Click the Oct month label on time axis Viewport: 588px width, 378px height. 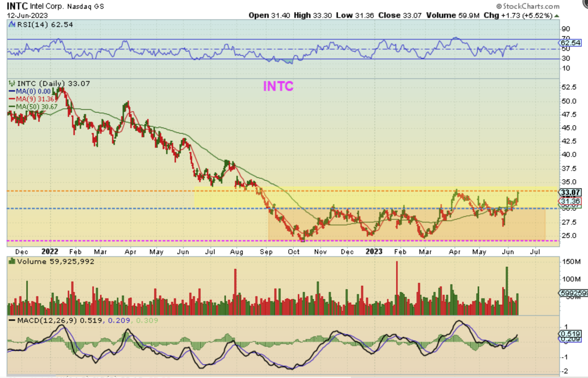click(294, 252)
